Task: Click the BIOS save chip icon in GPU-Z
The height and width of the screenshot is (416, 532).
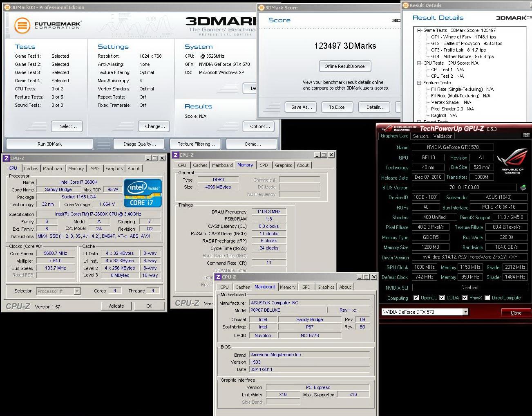Action: [523, 188]
